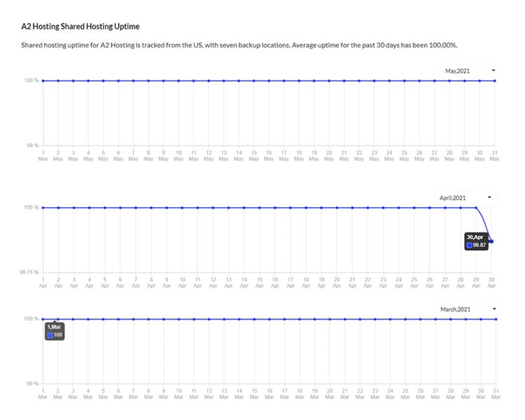Open the May,2021 month dropdown

(x=470, y=71)
